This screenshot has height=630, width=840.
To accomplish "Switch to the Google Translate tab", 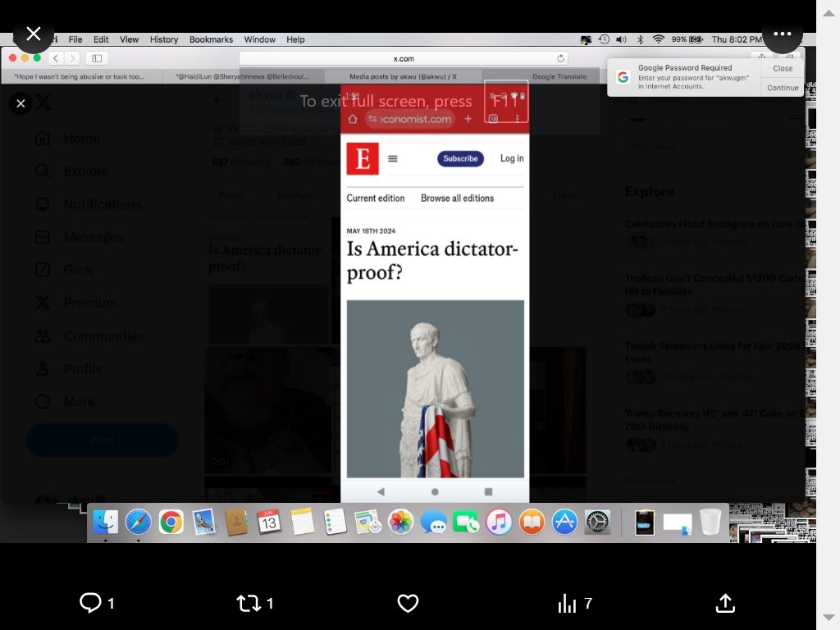I will pyautogui.click(x=559, y=76).
